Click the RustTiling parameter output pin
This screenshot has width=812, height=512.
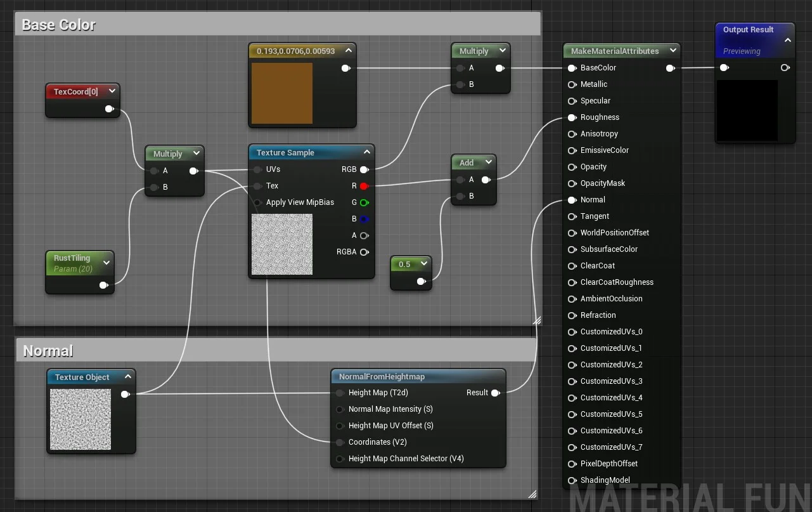point(103,285)
